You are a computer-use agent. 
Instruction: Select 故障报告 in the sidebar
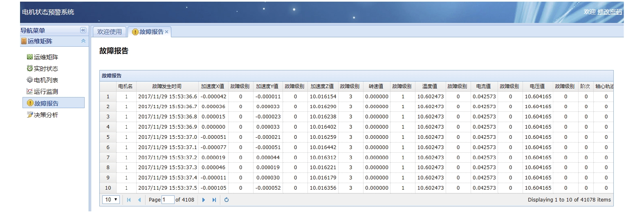coord(54,103)
